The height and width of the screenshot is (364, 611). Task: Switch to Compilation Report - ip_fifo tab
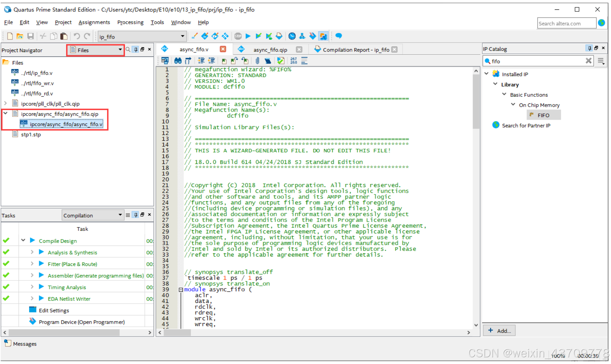tap(356, 50)
